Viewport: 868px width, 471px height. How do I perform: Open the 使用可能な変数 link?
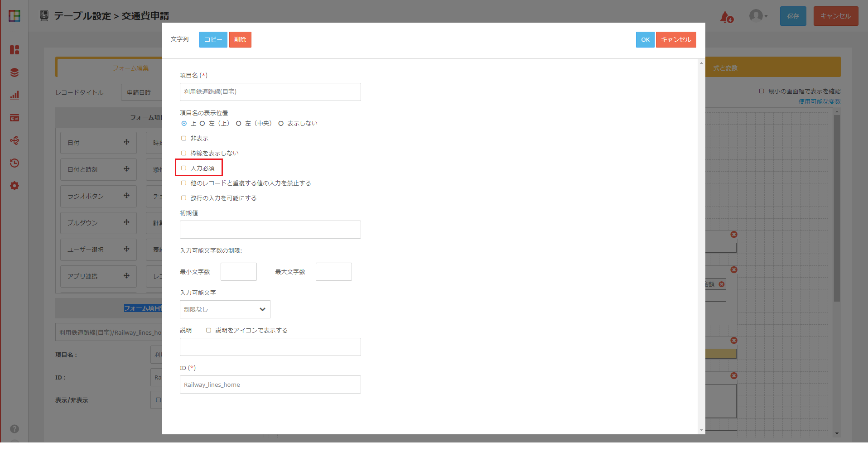pos(820,102)
